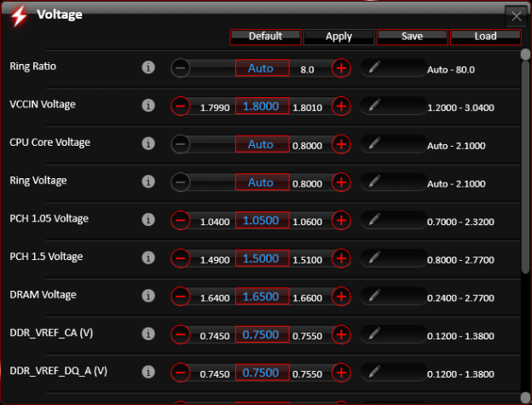Edit PCH 1.5 Voltage with pencil field
This screenshot has height=405, width=532.
(x=393, y=257)
